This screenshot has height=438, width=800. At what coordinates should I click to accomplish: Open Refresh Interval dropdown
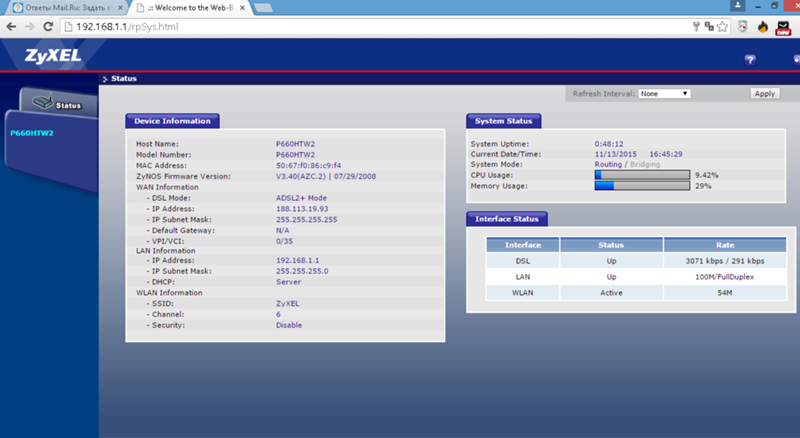click(x=664, y=93)
